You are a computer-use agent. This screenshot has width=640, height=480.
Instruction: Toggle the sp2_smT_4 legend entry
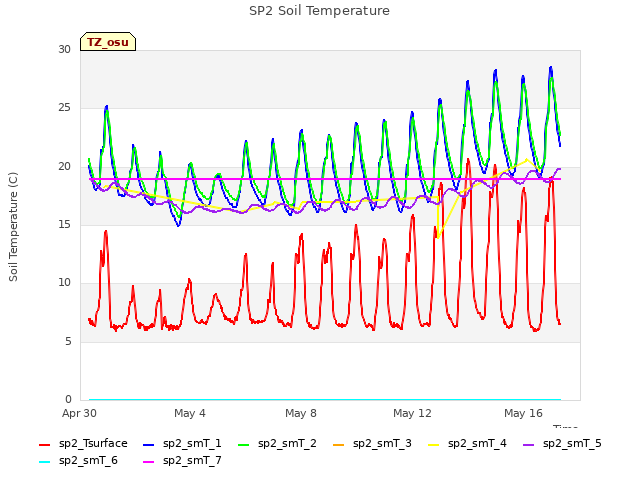(x=467, y=444)
